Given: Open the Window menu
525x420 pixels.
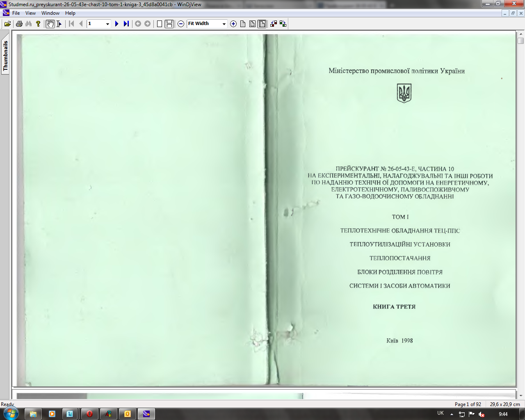Looking at the screenshot, I should coord(50,13).
